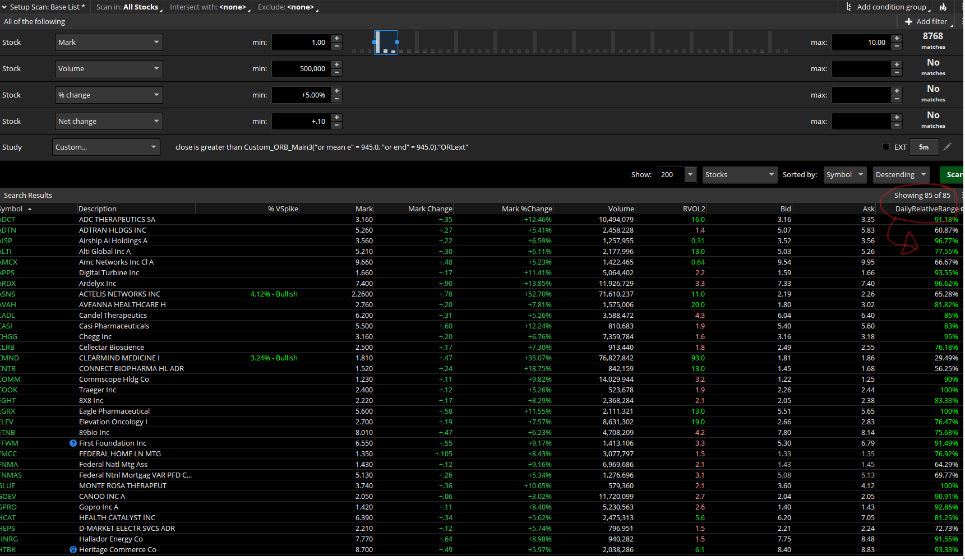This screenshot has width=965, height=560.
Task: Decrease % change min with minus
Action: point(336,99)
